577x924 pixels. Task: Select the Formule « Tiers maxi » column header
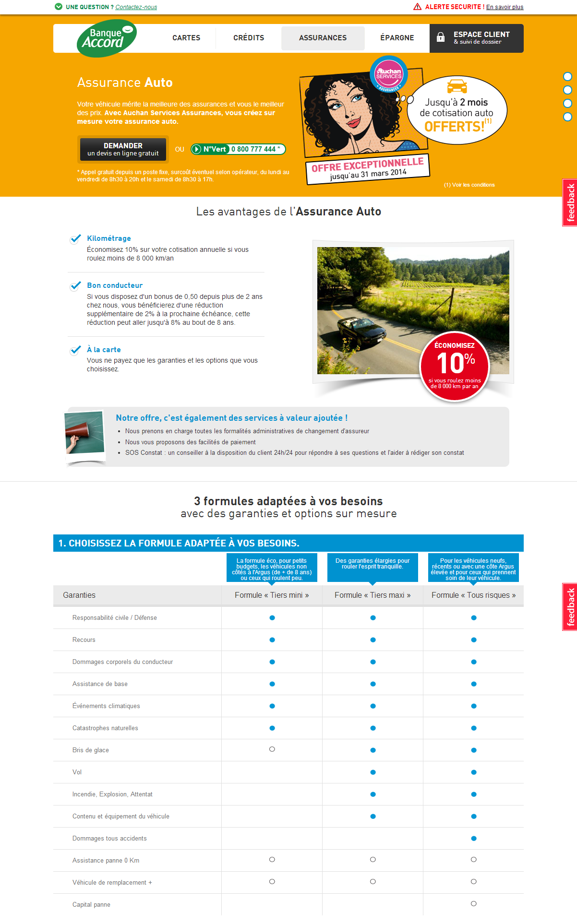(x=373, y=595)
